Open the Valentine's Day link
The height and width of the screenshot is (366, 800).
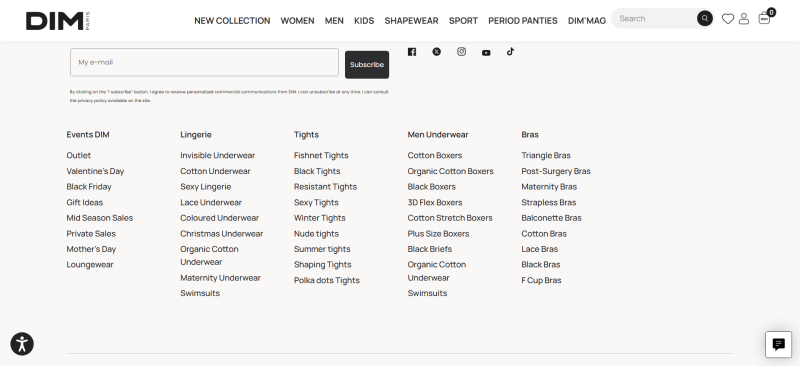pyautogui.click(x=95, y=171)
